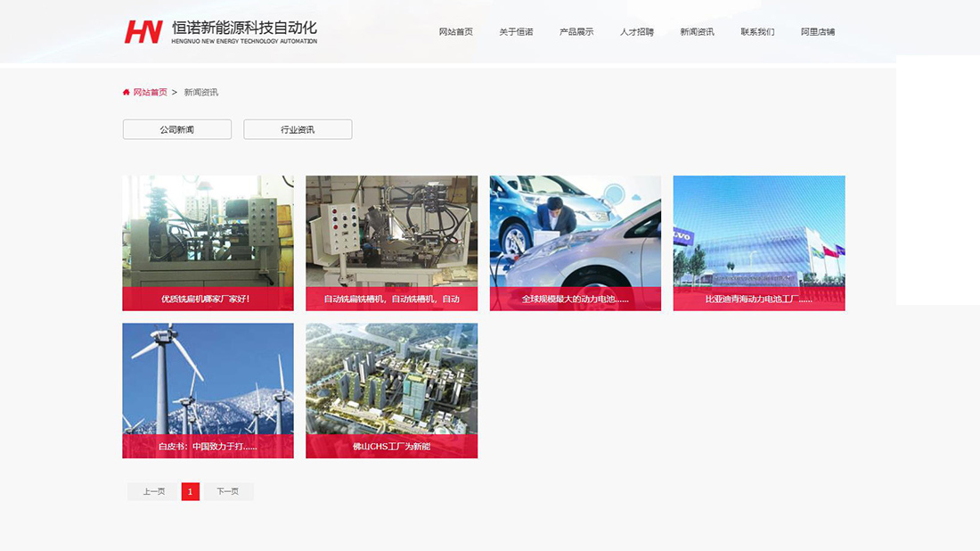The height and width of the screenshot is (551, 980).
Task: Visit 阿里店铺 navigation link
Action: click(818, 32)
